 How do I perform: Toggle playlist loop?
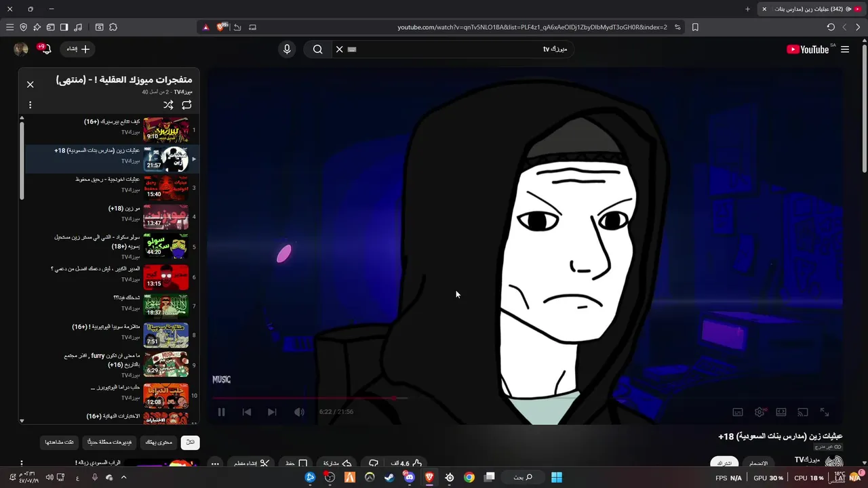186,104
